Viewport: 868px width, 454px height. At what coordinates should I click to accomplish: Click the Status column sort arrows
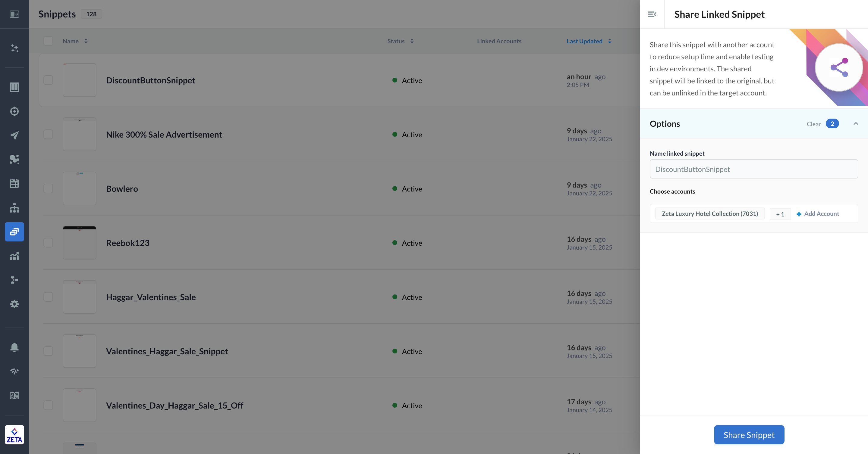(x=412, y=41)
